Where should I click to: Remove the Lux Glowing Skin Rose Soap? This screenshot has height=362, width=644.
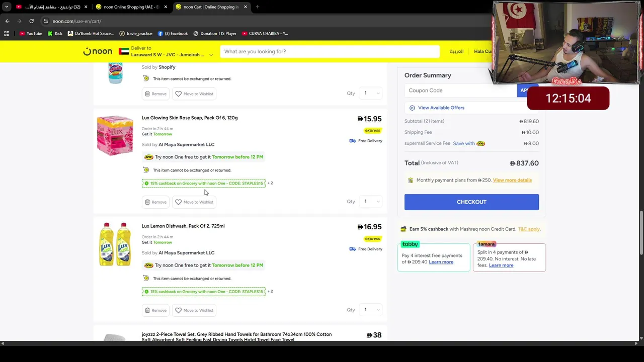pos(155,202)
